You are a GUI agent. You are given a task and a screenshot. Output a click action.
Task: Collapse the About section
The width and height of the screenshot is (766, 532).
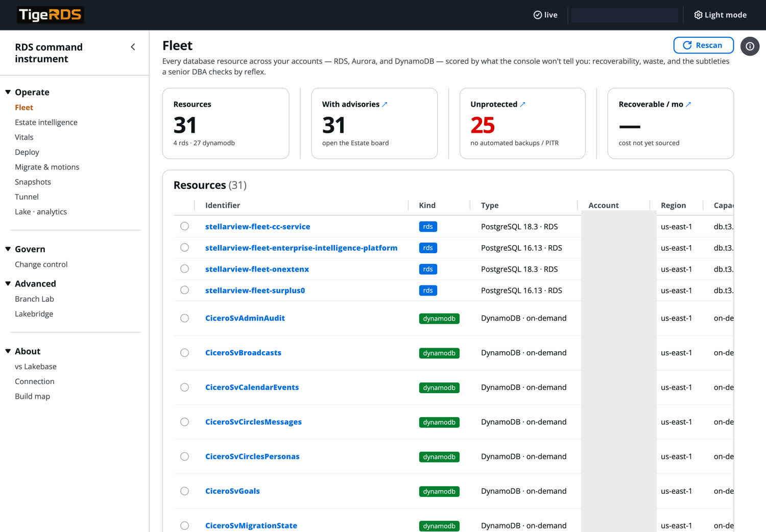[8, 351]
